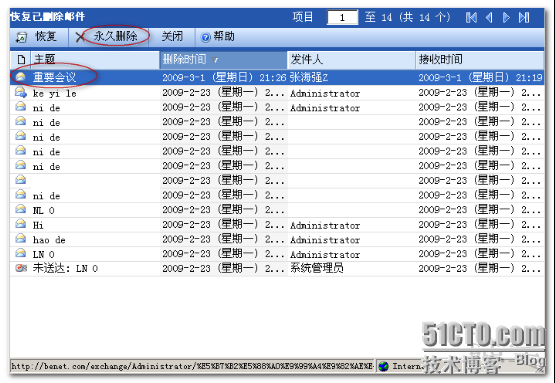This screenshot has width=555, height=383.
Task: Click envelope icon of 'LN 0' message
Action: pyautogui.click(x=21, y=253)
